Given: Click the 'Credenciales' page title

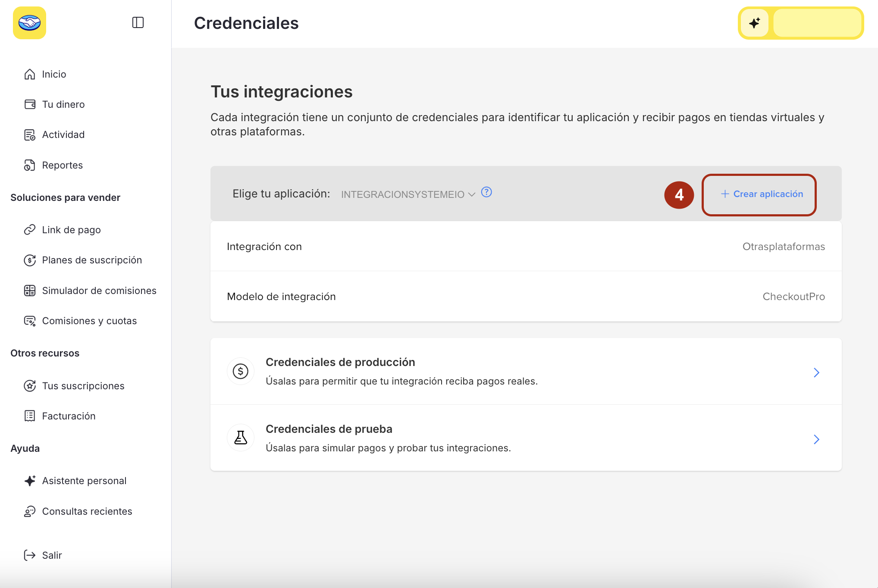Looking at the screenshot, I should [246, 23].
